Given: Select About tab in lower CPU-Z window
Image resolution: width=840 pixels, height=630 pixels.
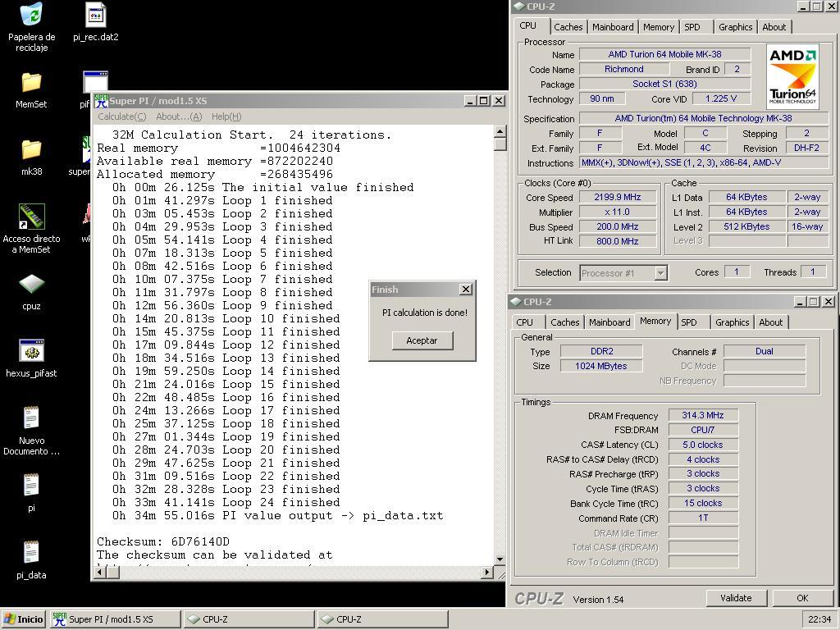Looking at the screenshot, I should pos(770,322).
